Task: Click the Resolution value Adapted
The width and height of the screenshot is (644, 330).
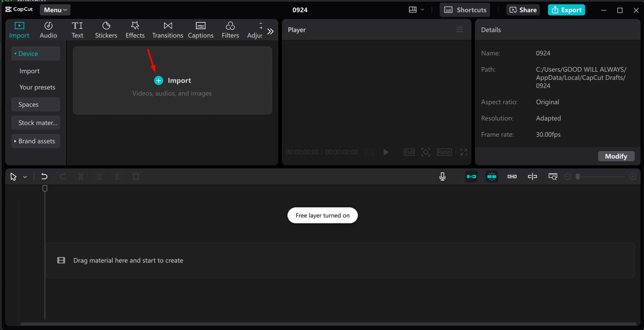Action: [x=548, y=118]
